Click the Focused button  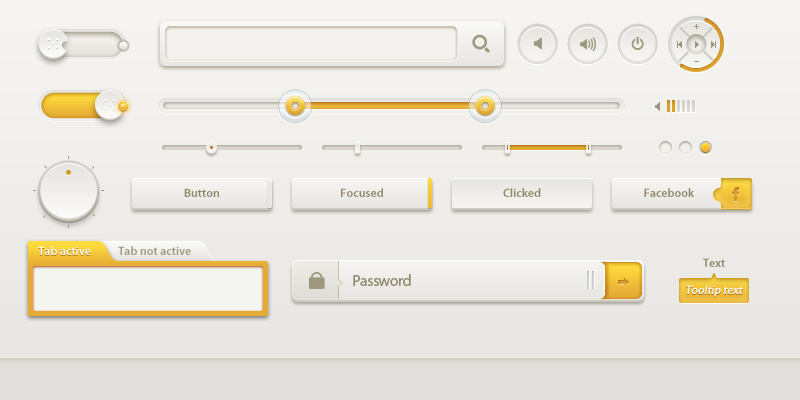pyautogui.click(x=361, y=193)
